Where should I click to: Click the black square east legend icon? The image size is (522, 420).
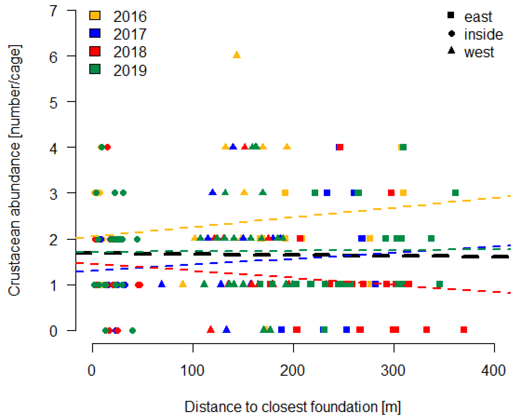coord(451,15)
